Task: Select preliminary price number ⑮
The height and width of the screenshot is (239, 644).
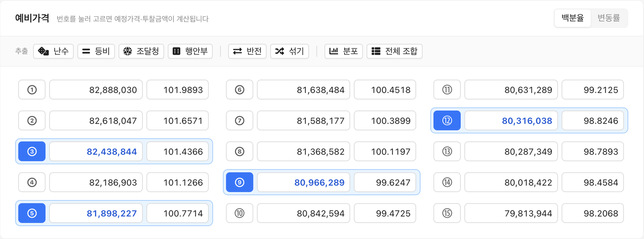Action: tap(447, 213)
